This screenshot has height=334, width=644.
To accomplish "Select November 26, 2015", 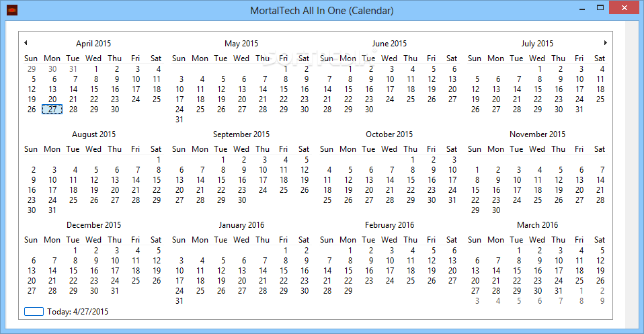I will pyautogui.click(x=558, y=200).
